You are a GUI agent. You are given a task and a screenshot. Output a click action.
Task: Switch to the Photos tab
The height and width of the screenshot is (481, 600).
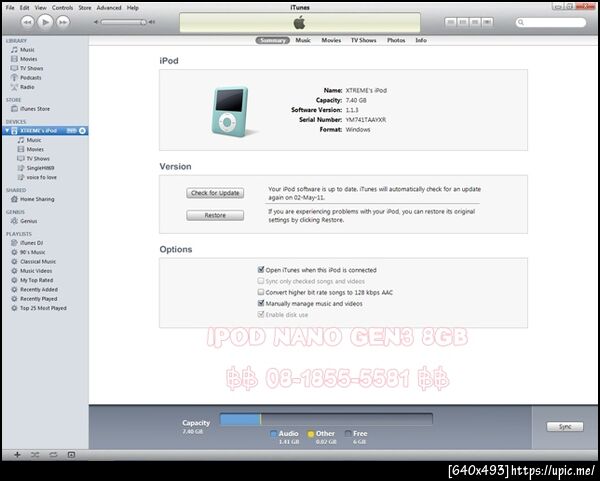(396, 40)
